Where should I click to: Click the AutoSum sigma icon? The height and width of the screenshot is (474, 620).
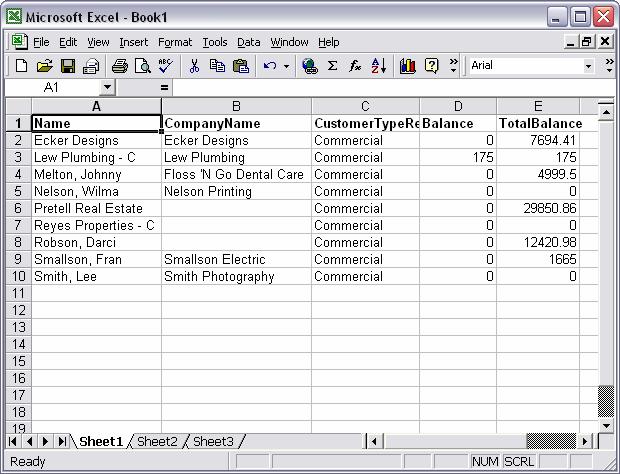pos(333,66)
